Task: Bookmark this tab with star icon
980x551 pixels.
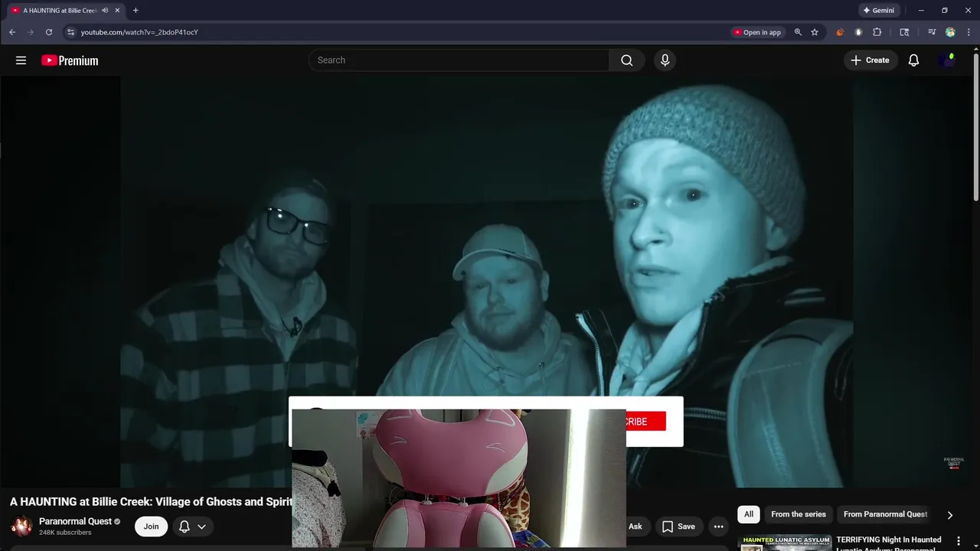Action: [x=815, y=32]
